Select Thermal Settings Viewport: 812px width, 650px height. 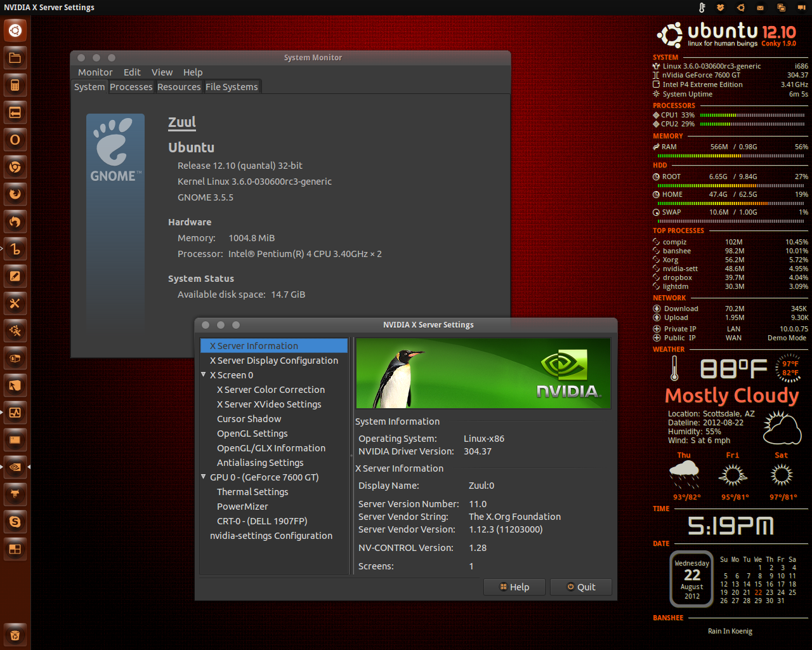(252, 492)
